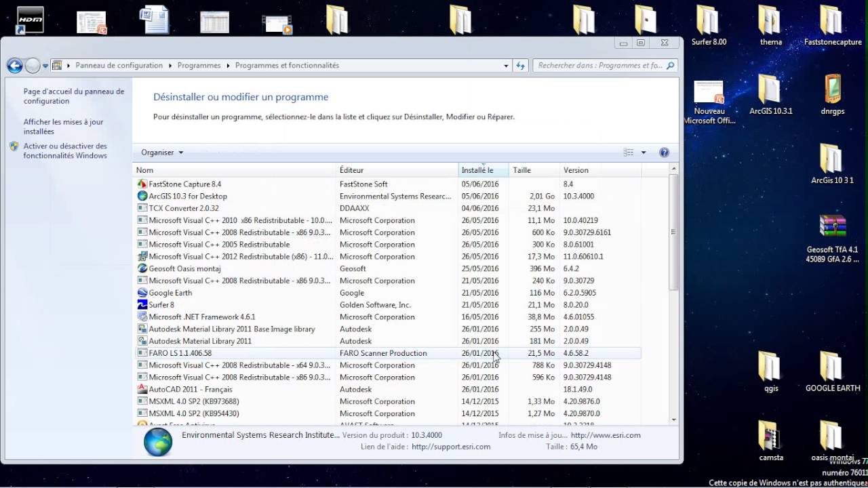The image size is (868, 488).
Task: Open Nouveau Microsoft Office desktop file
Action: point(709,102)
